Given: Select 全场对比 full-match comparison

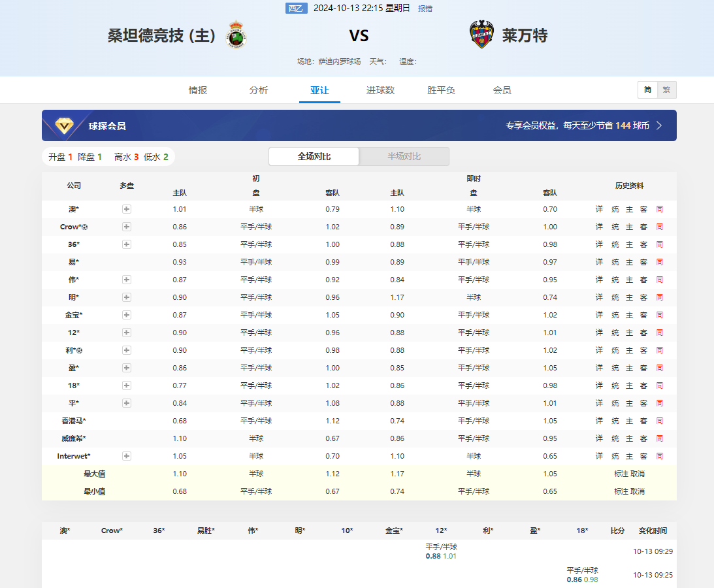Looking at the screenshot, I should pyautogui.click(x=314, y=156).
